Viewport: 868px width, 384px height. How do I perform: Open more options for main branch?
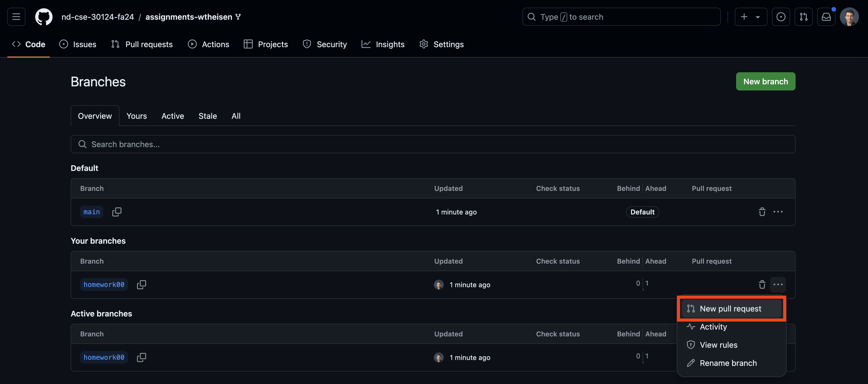(778, 212)
